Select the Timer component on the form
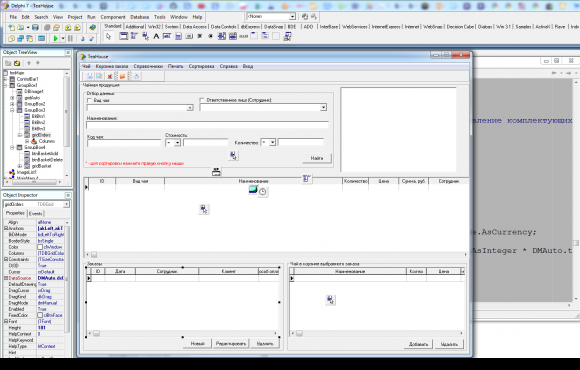This screenshot has width=580, height=370. click(x=263, y=192)
